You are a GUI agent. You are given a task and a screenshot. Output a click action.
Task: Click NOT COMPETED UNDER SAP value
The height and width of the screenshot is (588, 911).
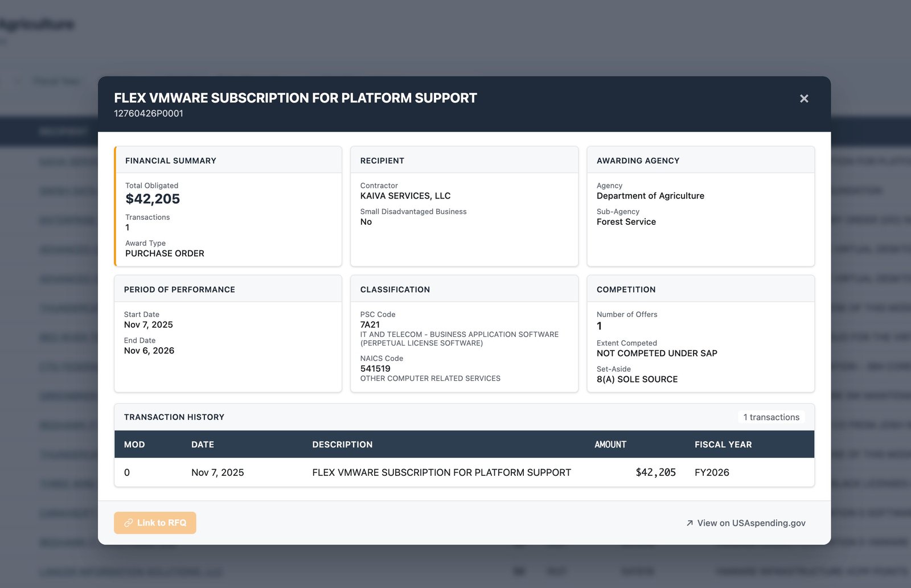coord(657,353)
